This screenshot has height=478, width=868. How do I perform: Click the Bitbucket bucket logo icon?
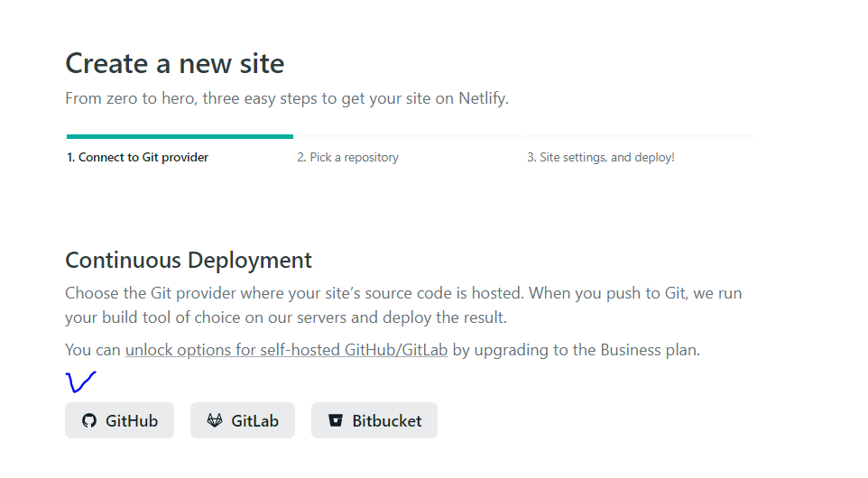336,420
